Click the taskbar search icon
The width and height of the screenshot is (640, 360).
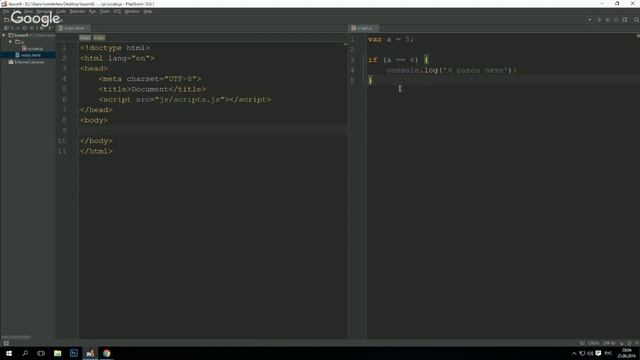[25, 353]
